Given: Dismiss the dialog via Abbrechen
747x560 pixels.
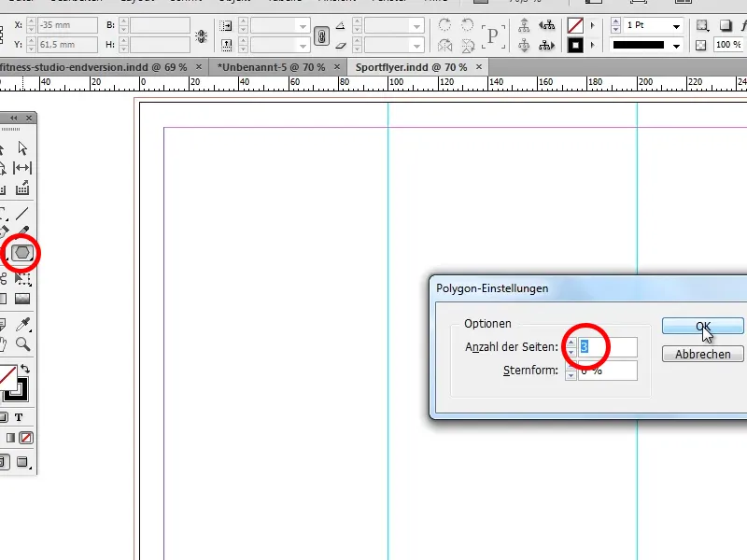Looking at the screenshot, I should 702,354.
